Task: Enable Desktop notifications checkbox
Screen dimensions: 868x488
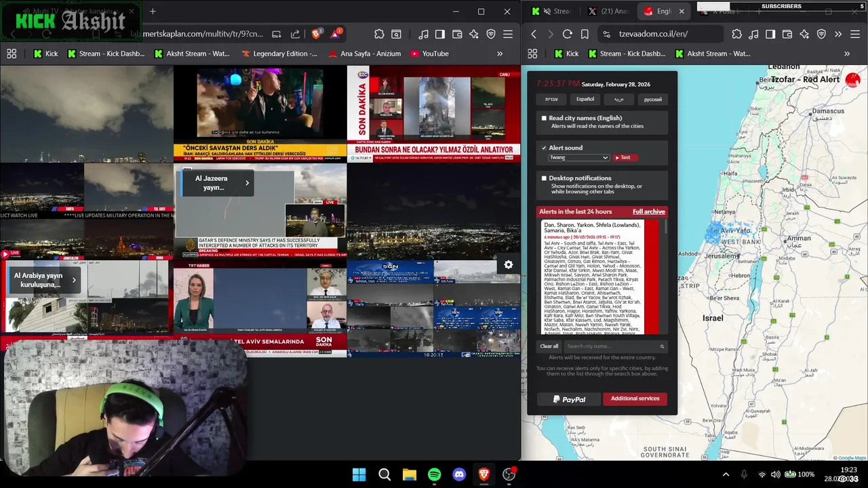Action: click(544, 178)
